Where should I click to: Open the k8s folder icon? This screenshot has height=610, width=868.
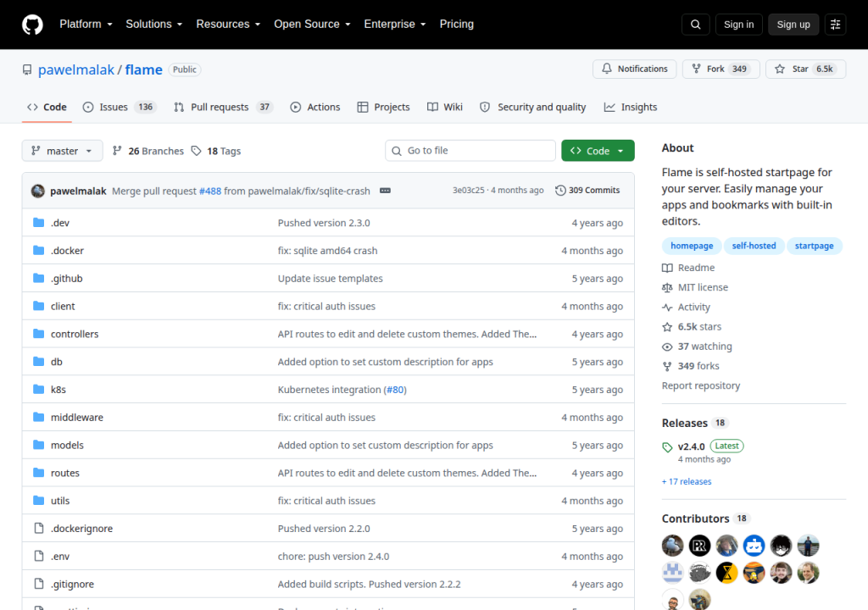[39, 389]
